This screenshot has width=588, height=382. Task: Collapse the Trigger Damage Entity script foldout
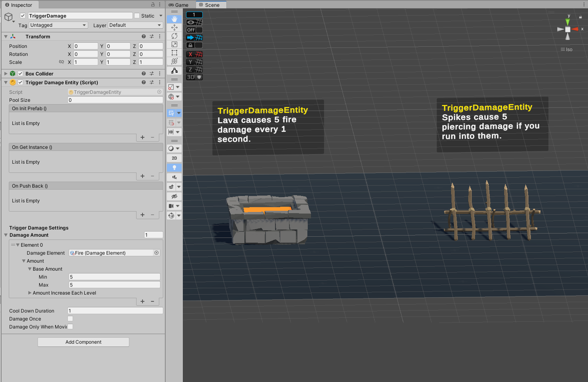coord(6,82)
